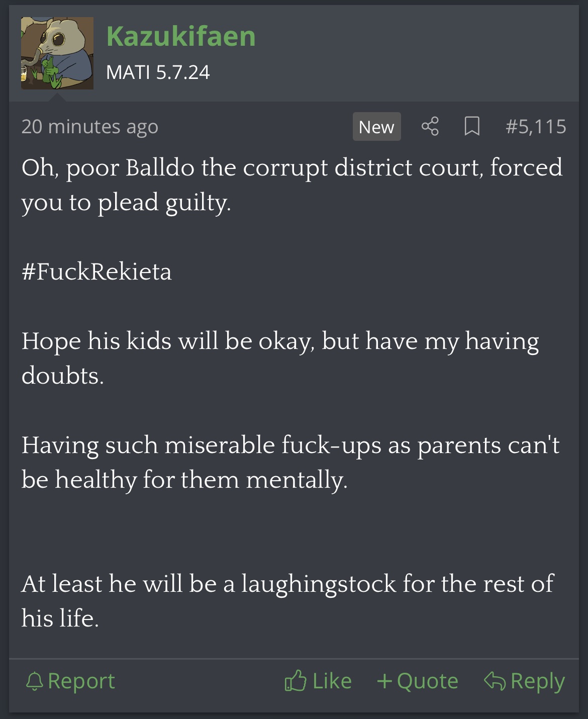Click the plus icon next to Quote
The width and height of the screenshot is (588, 719).
point(384,682)
